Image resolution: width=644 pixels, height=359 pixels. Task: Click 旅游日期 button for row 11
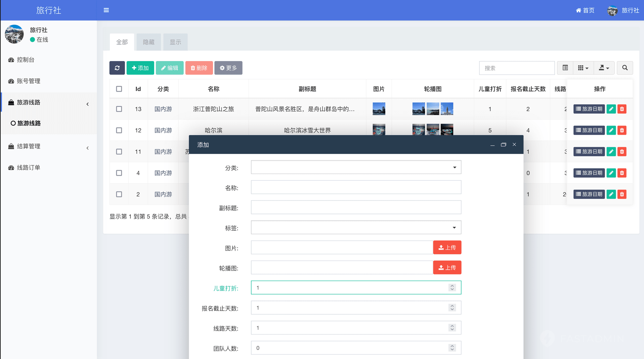click(x=589, y=152)
